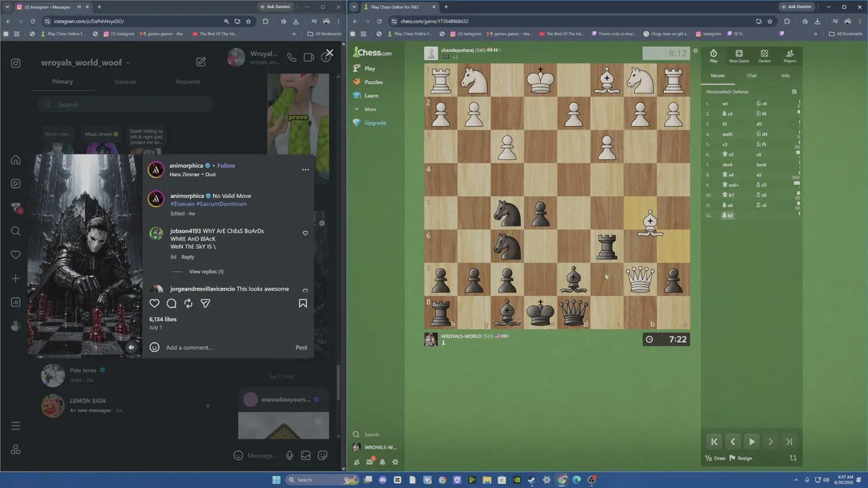The width and height of the screenshot is (868, 488).
Task: Open LEMON SIGN conversation
Action: [127, 405]
